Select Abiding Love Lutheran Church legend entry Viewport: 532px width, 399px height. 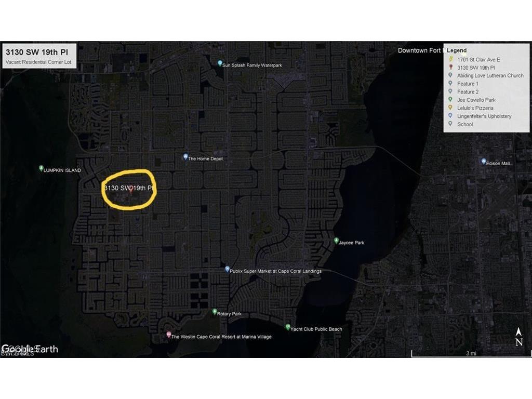(490, 75)
